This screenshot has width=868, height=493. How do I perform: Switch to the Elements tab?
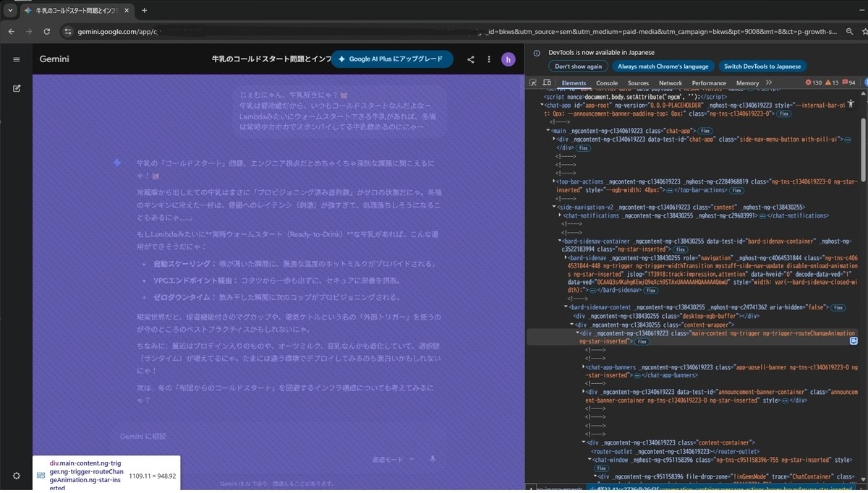coord(574,83)
